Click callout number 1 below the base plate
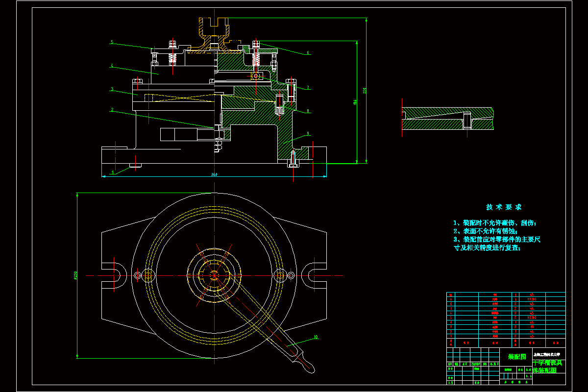 point(112,172)
